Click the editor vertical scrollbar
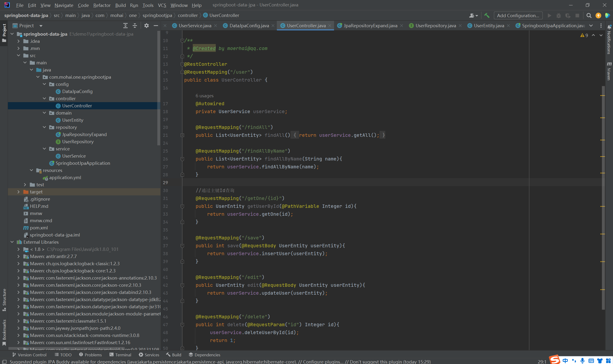613x364 pixels. (603, 196)
